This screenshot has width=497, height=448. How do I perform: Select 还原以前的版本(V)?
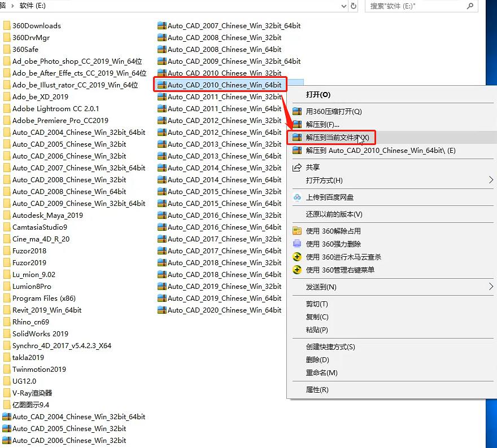click(x=334, y=214)
